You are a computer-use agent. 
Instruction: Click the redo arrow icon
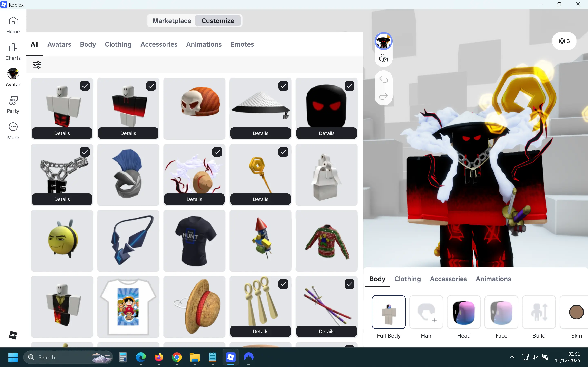click(383, 97)
